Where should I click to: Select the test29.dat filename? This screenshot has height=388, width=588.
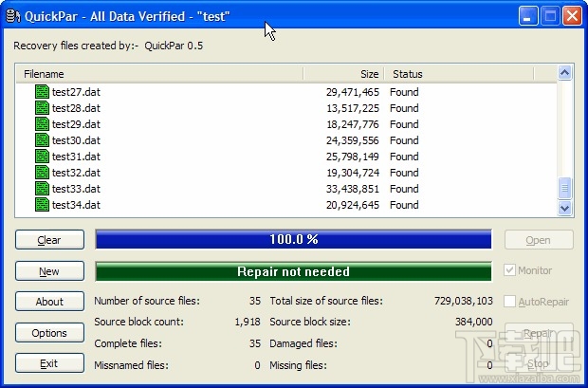(76, 124)
